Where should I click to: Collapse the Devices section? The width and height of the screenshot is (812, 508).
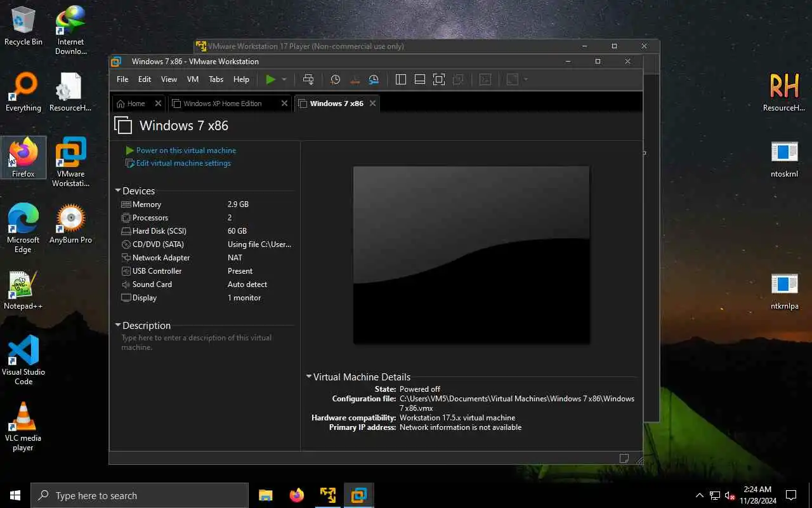click(x=118, y=190)
